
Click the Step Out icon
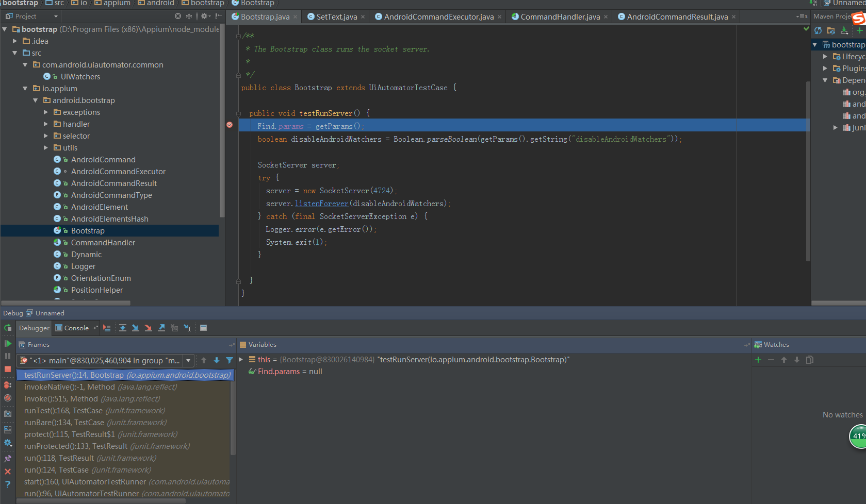[x=161, y=328]
